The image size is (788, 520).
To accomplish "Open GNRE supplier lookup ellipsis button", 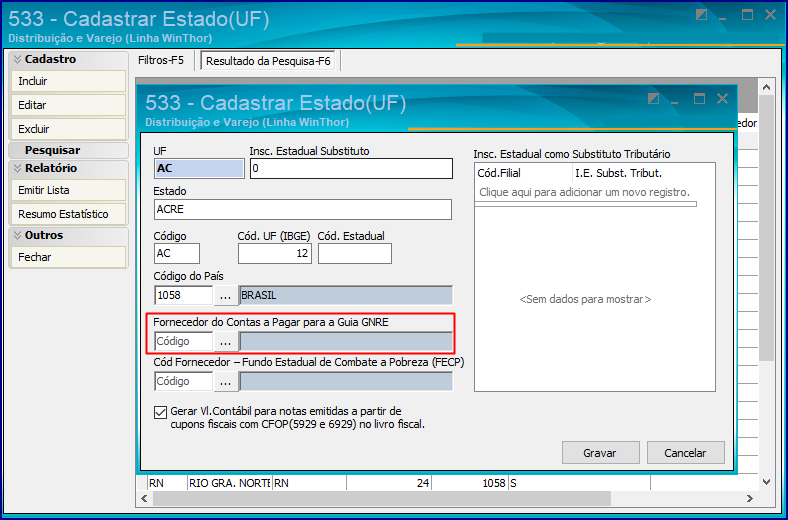I will [x=226, y=342].
